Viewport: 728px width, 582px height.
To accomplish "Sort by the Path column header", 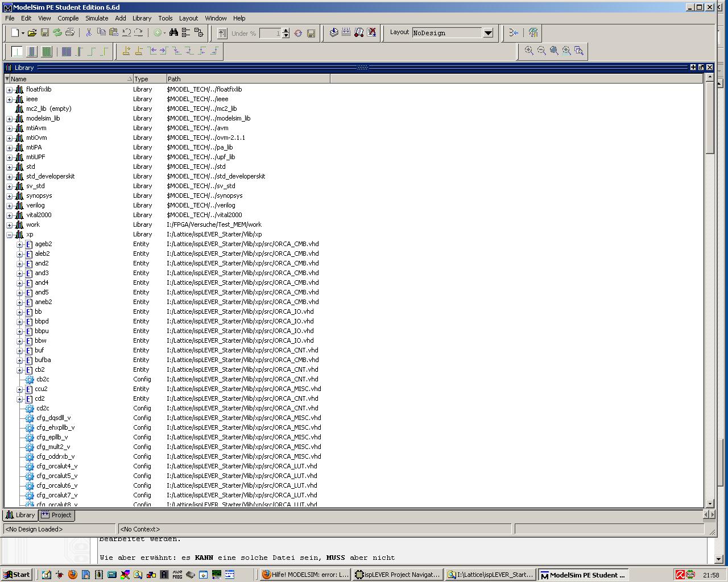I will pyautogui.click(x=248, y=79).
